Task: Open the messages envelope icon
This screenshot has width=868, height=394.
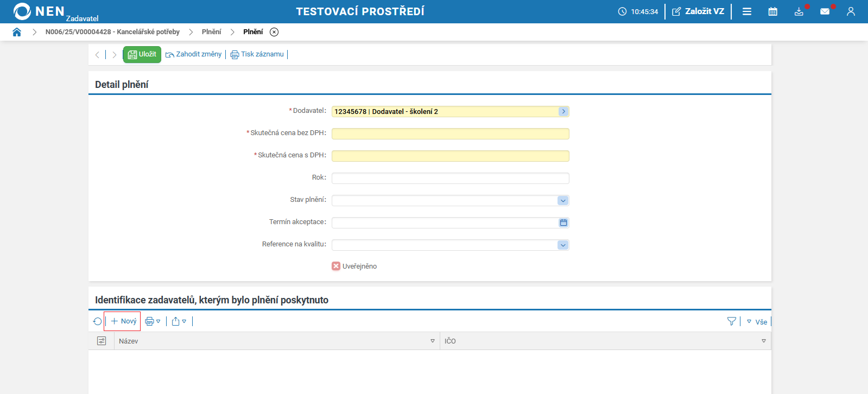Action: 825,11
